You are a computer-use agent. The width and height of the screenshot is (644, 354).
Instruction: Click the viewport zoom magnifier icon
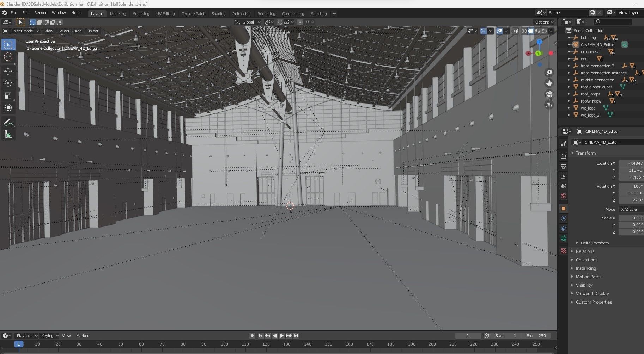[x=549, y=73]
